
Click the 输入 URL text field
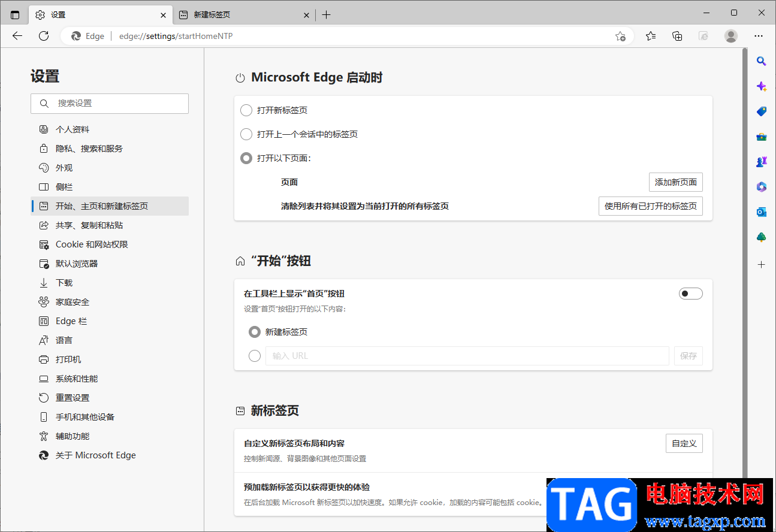coord(467,356)
